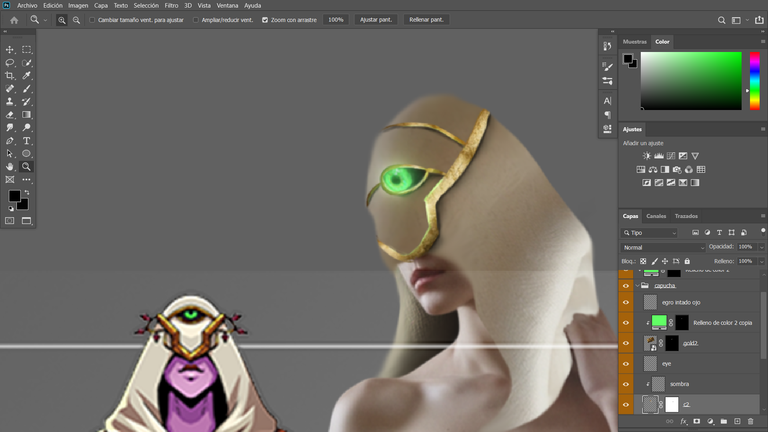Collapse the capucha group
Image resolution: width=768 pixels, height=432 pixels.
(637, 286)
